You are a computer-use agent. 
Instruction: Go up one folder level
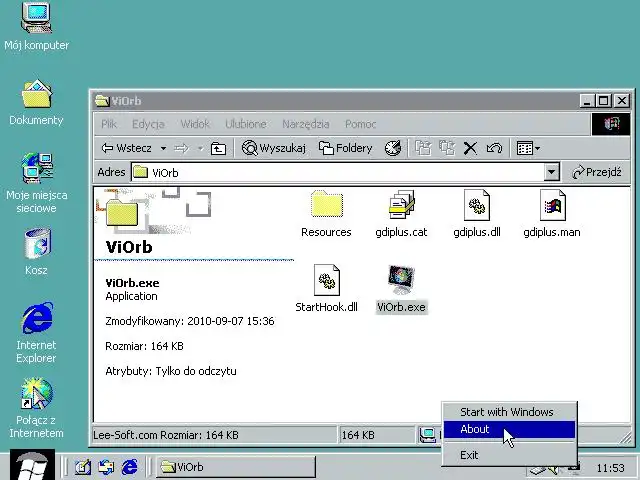tap(218, 149)
